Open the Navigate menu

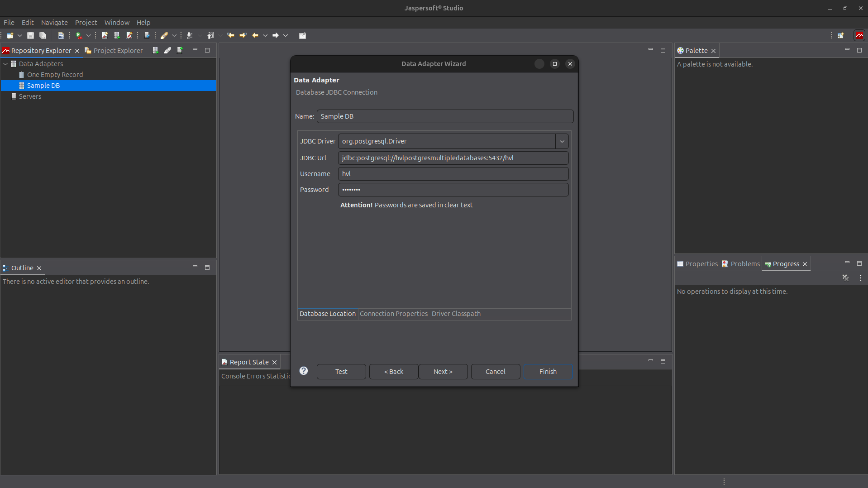pos(54,23)
